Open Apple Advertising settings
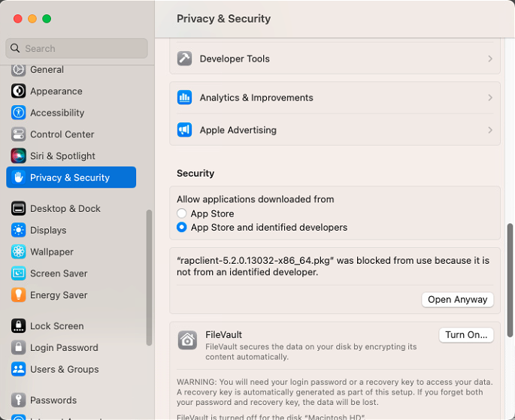 [335, 130]
